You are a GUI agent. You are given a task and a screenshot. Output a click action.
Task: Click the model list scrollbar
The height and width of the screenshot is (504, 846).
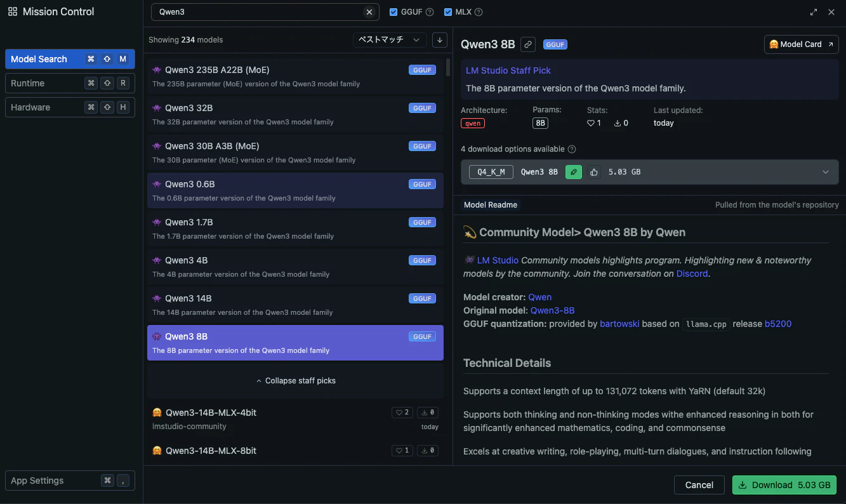(448, 67)
